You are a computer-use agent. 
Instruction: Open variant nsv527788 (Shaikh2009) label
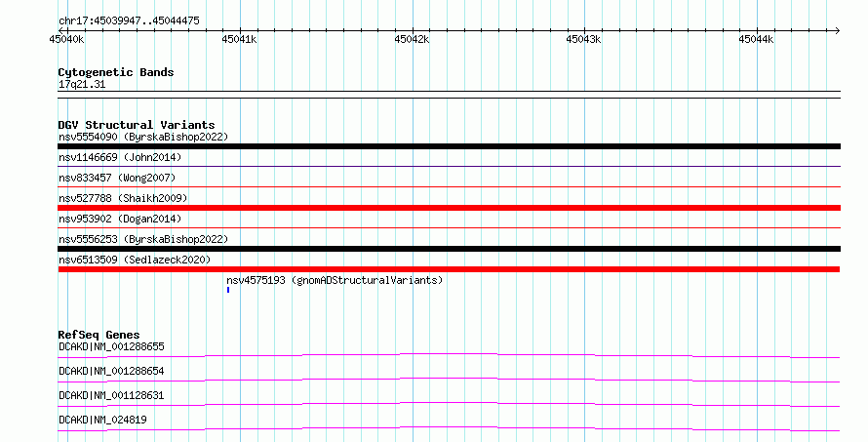pos(123,198)
